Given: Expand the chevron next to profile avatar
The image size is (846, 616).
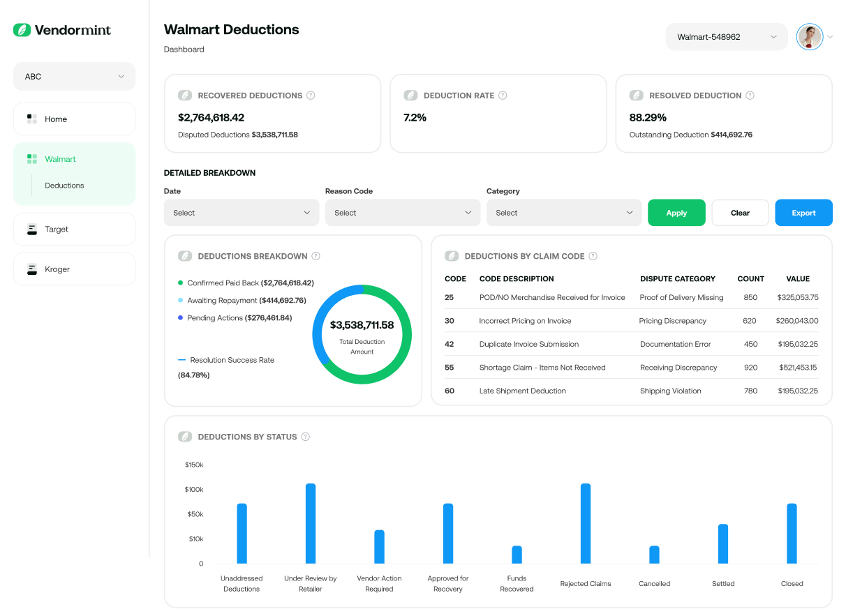Looking at the screenshot, I should 830,37.
